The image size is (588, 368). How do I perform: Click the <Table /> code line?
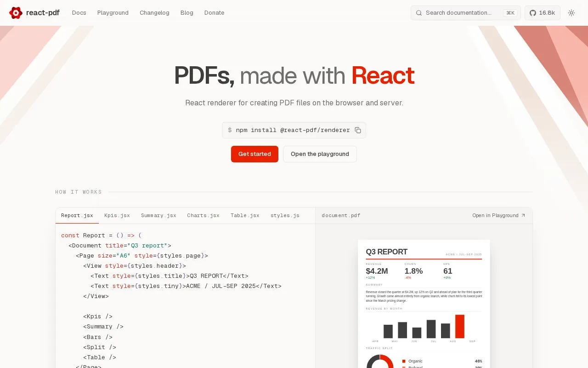coord(100,357)
